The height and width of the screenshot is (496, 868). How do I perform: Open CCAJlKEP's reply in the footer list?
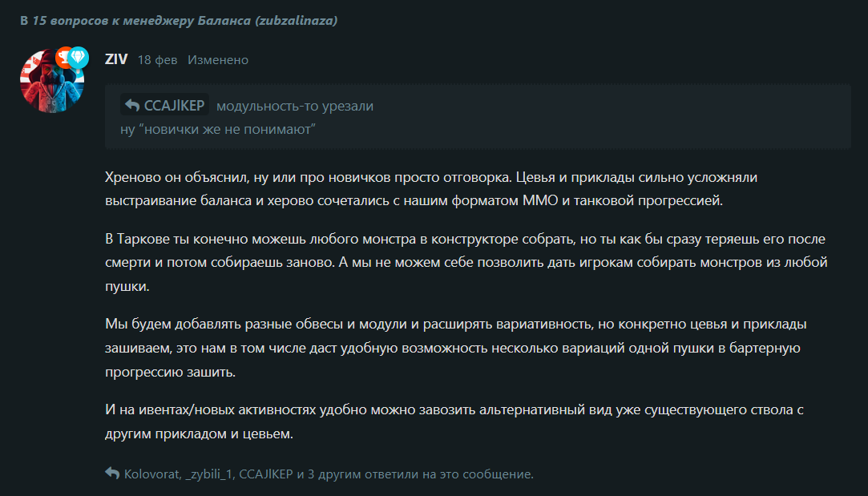[x=266, y=474]
